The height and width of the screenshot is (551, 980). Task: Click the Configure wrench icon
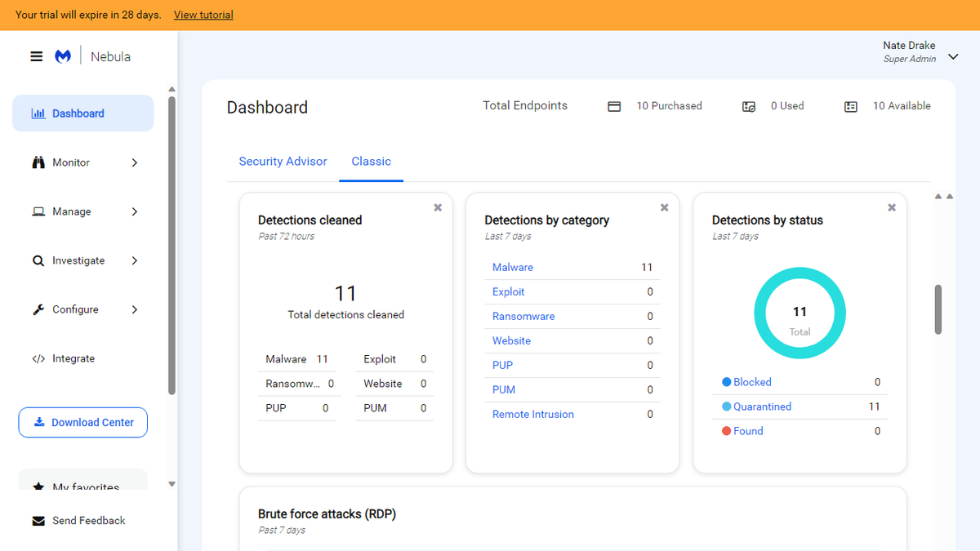pos(38,309)
